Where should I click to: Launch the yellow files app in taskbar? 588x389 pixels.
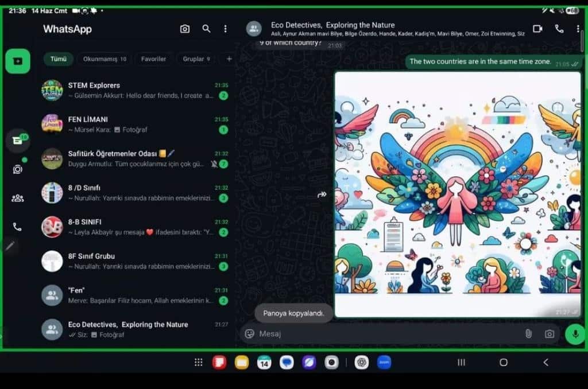coord(242,363)
